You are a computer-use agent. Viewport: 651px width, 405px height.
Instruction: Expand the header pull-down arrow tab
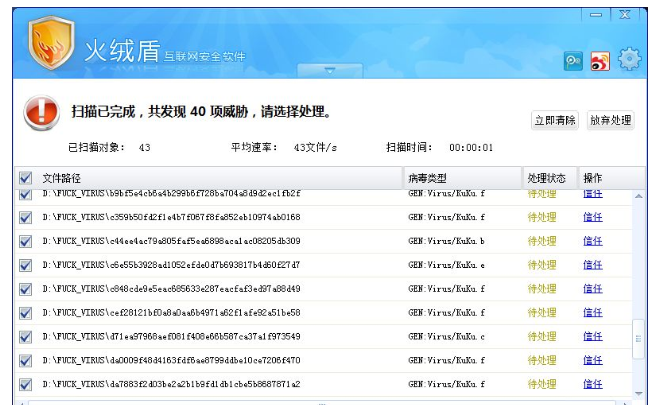pyautogui.click(x=329, y=70)
